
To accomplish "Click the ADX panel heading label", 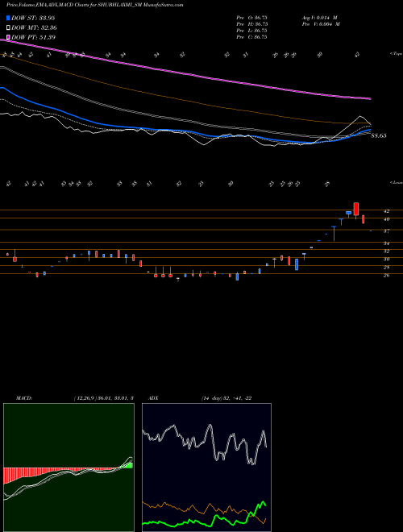I will [x=153, y=398].
